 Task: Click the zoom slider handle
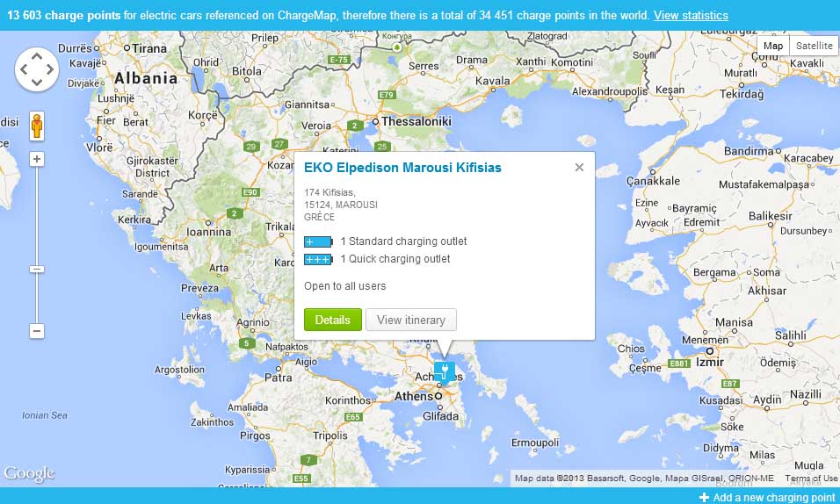37,269
